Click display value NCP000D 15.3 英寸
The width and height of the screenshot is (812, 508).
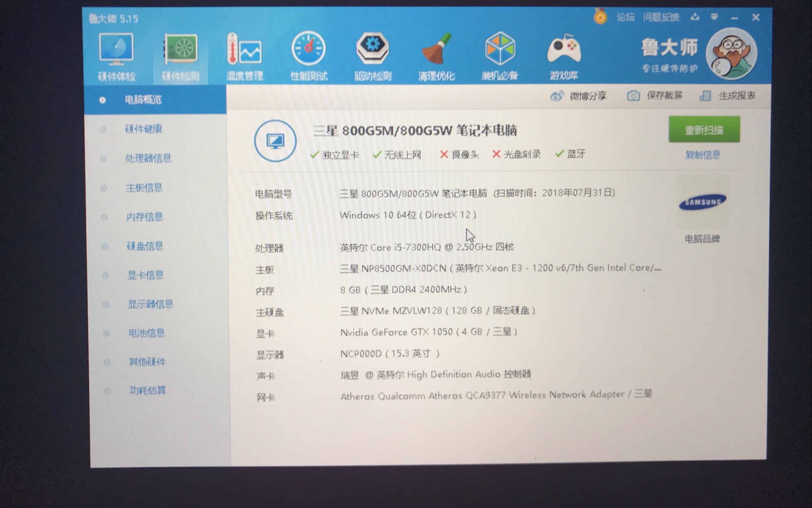pyautogui.click(x=390, y=354)
